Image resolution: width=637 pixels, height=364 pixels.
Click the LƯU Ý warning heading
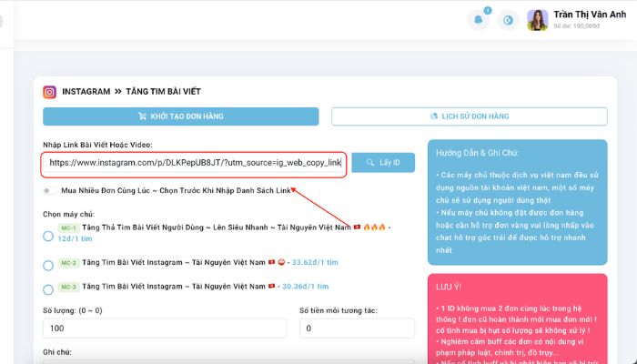click(x=449, y=288)
